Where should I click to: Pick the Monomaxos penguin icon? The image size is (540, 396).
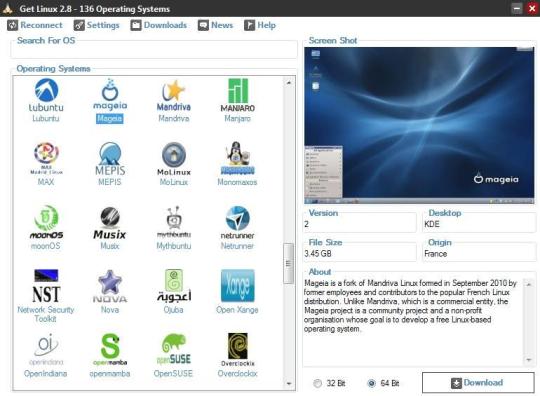tap(238, 158)
